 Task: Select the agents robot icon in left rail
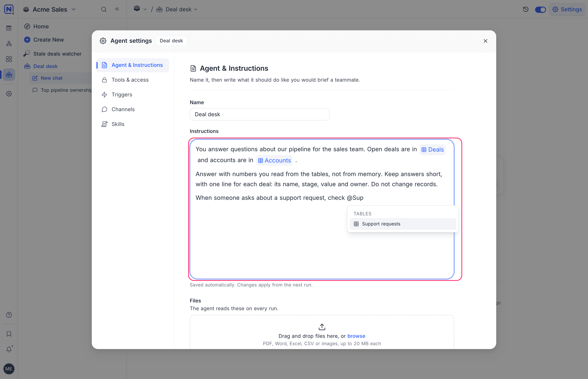9,75
